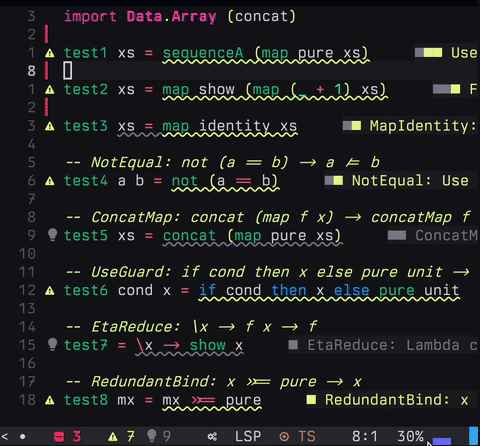This screenshot has height=446, width=480.
Task: Click the 'show' function in test7
Action: [208, 345]
